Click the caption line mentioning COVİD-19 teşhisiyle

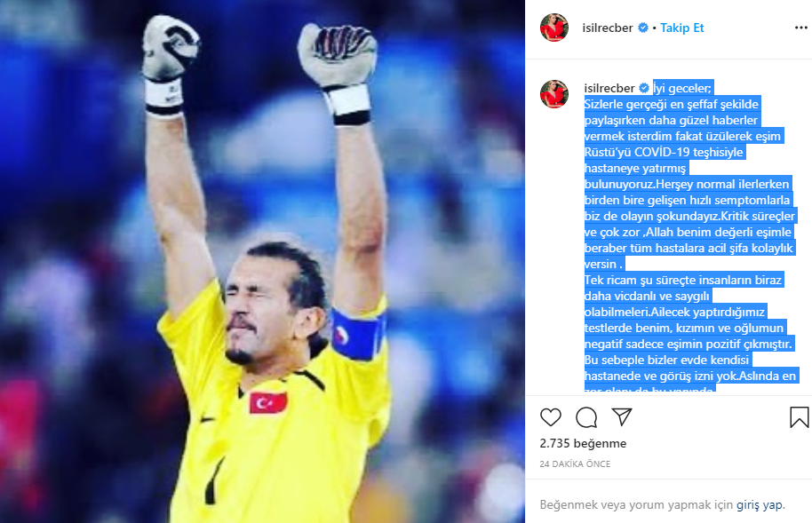point(664,152)
